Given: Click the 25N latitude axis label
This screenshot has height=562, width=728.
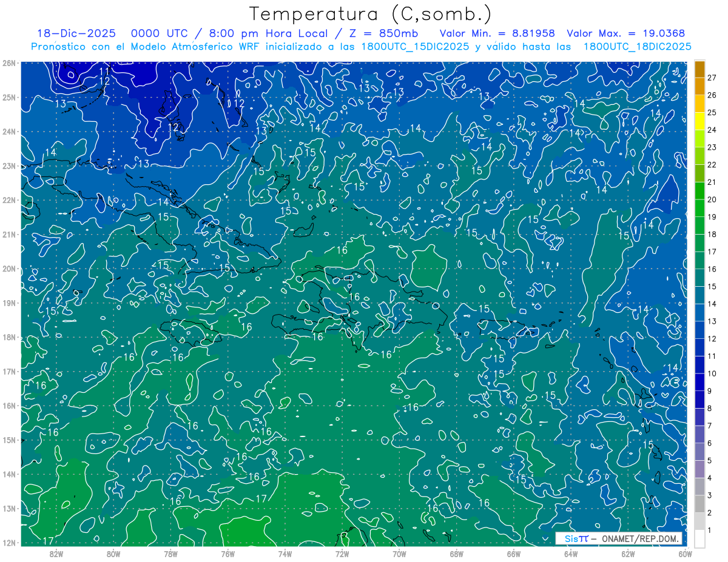Looking at the screenshot, I should click(8, 97).
